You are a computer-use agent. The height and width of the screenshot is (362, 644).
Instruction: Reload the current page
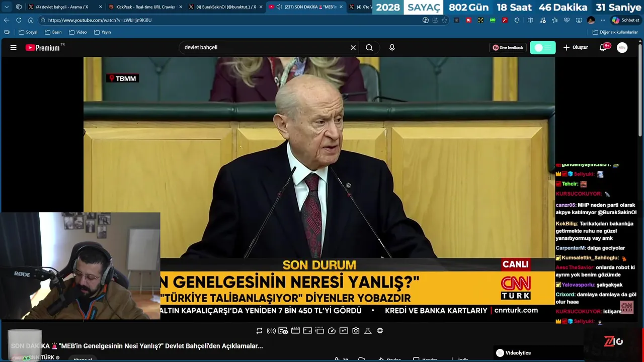[19, 20]
